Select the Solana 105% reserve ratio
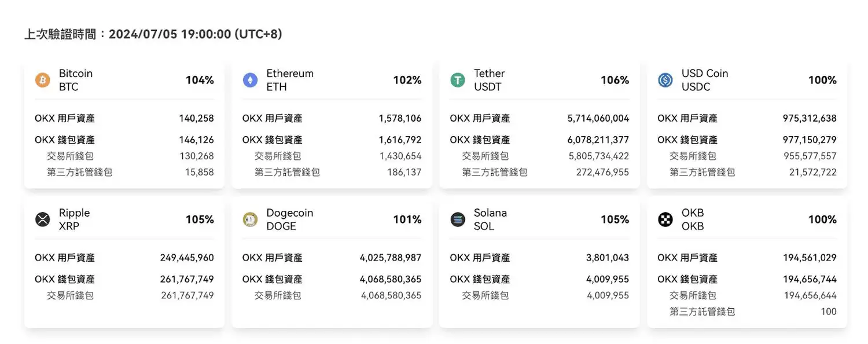This screenshot has width=868, height=344. 615,219
